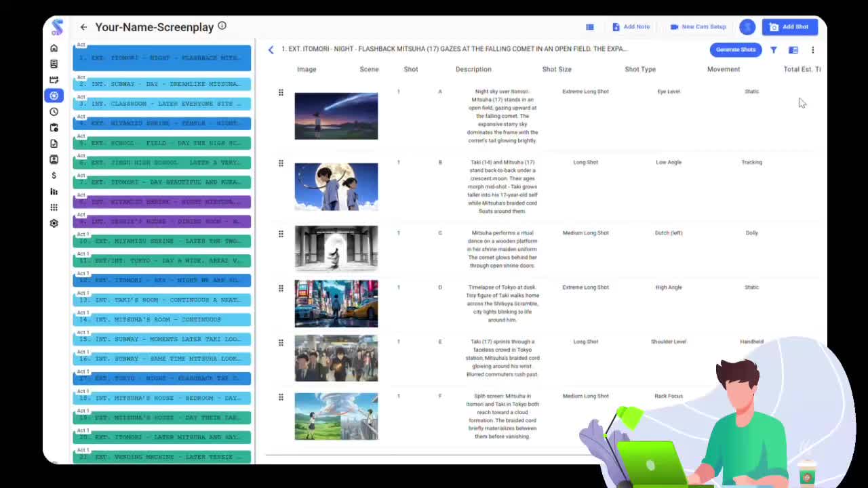The image size is (868, 488).
Task: Open the Home icon in the sidebar
Action: [54, 48]
